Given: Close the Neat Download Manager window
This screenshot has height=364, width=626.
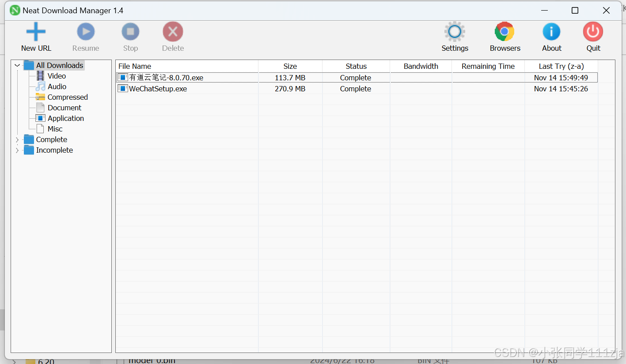Looking at the screenshot, I should [x=606, y=11].
